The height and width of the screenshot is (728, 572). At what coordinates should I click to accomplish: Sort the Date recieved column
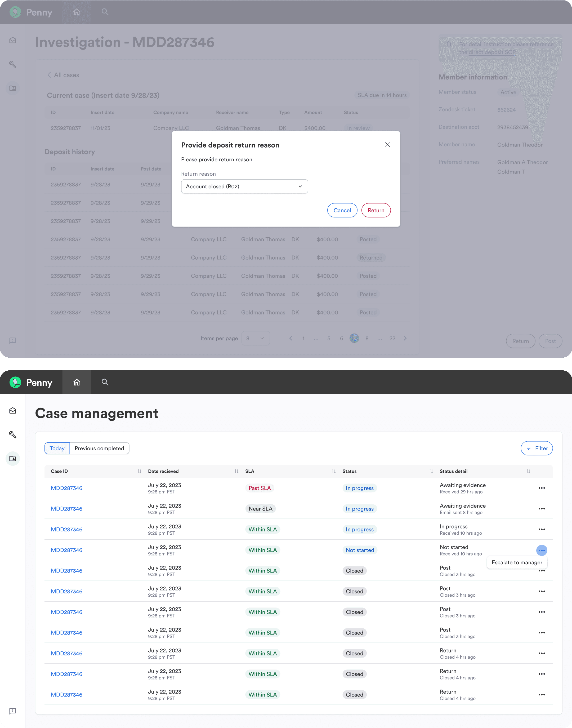236,471
